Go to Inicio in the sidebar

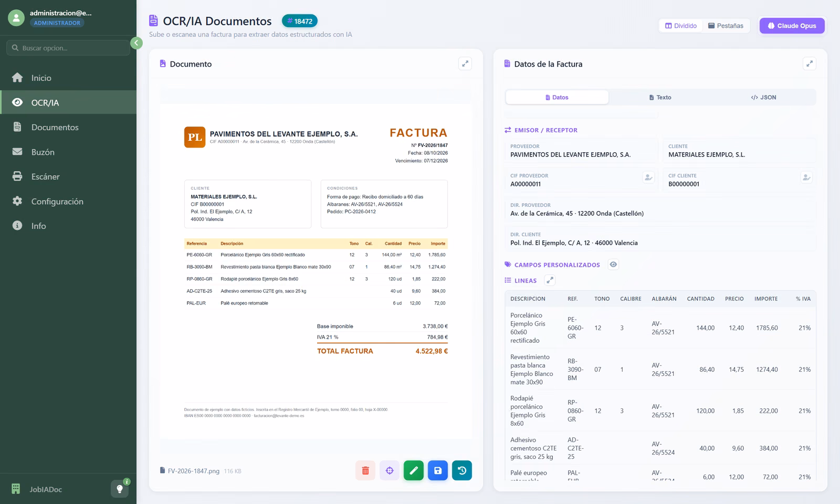pos(68,78)
